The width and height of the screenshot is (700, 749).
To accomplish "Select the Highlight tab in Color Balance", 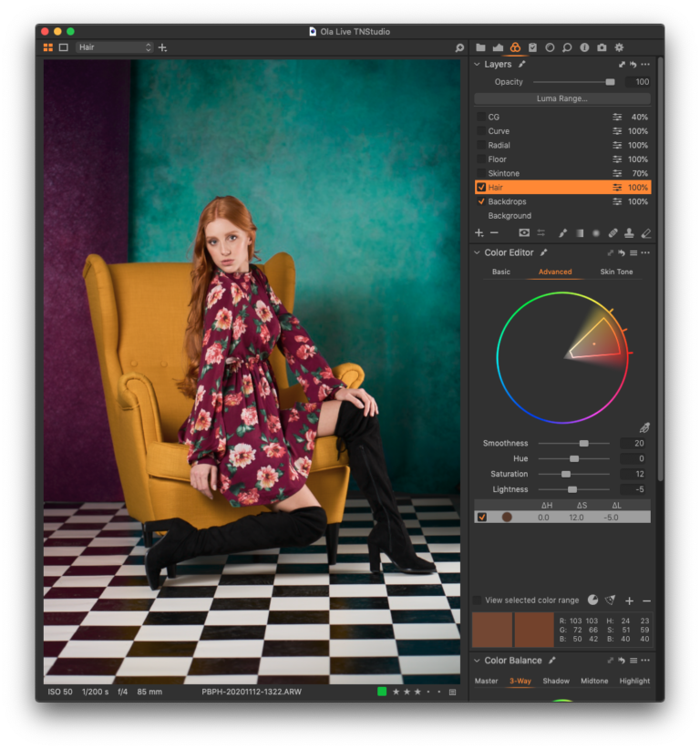I will 634,681.
